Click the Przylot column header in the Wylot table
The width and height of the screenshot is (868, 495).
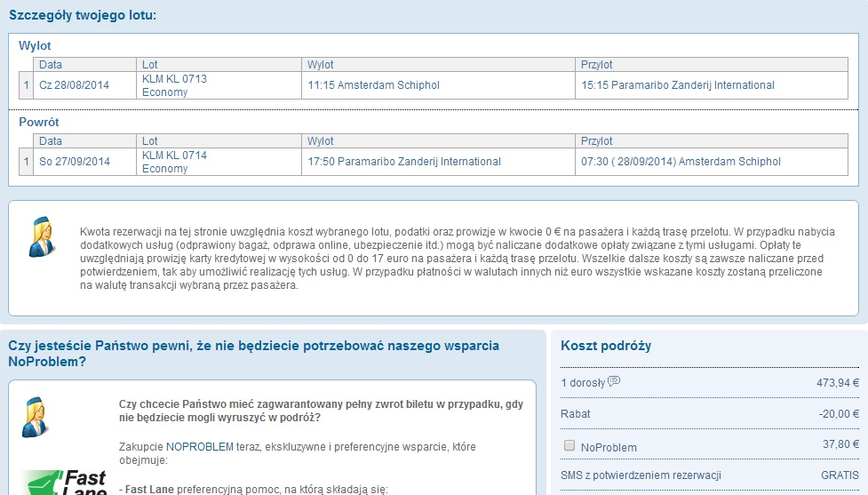pyautogui.click(x=712, y=64)
